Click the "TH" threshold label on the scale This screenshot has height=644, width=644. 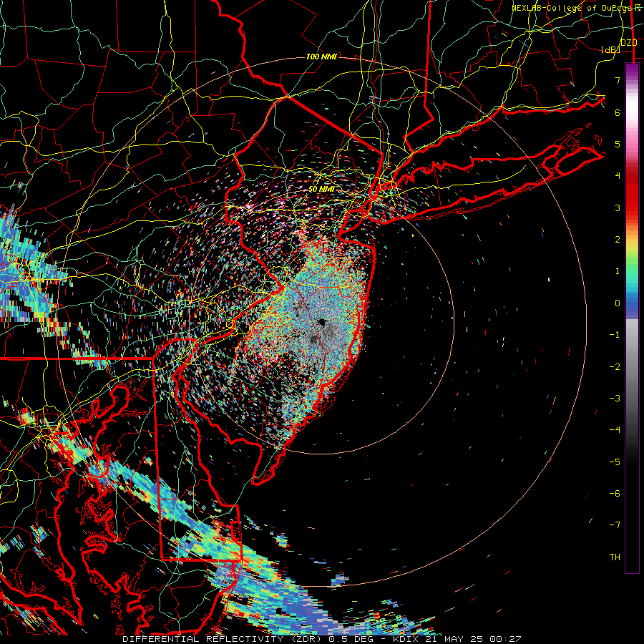(615, 557)
